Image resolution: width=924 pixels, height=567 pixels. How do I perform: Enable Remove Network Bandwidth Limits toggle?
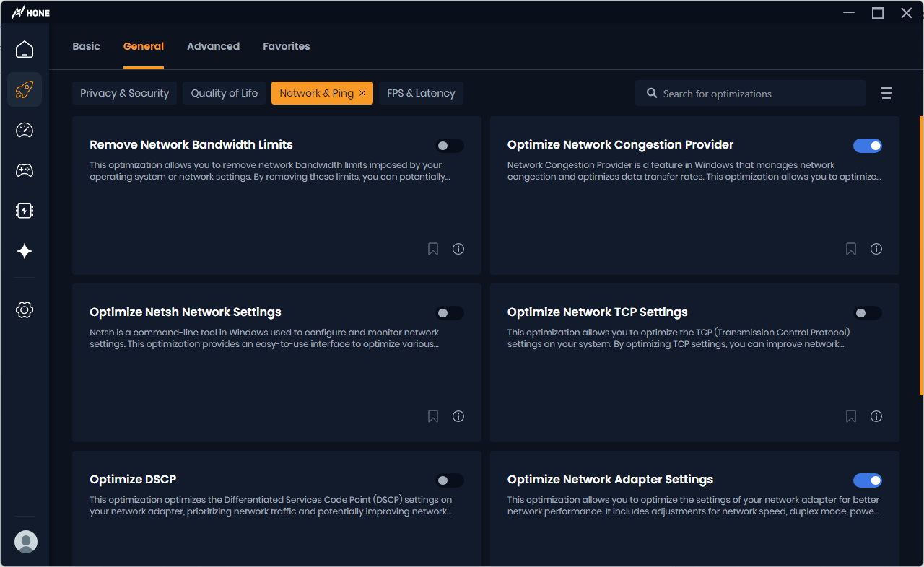pos(449,146)
